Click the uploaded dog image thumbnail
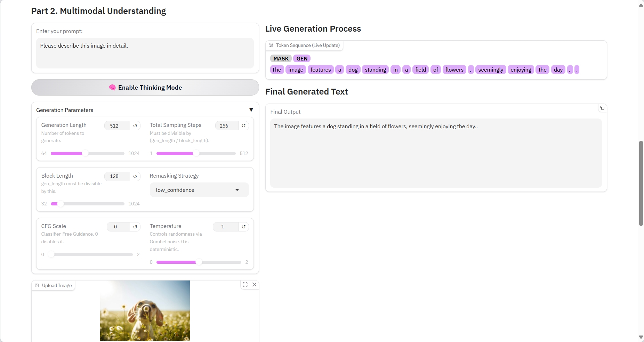 [x=145, y=311]
